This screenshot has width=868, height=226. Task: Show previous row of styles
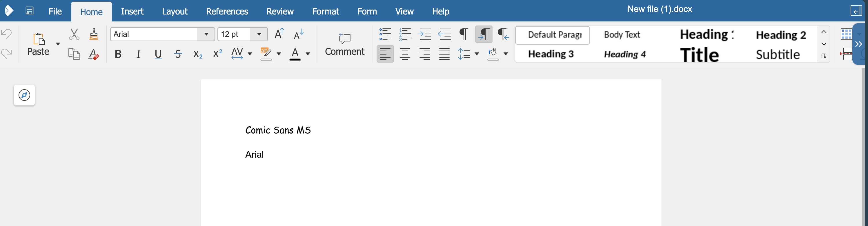(x=824, y=32)
